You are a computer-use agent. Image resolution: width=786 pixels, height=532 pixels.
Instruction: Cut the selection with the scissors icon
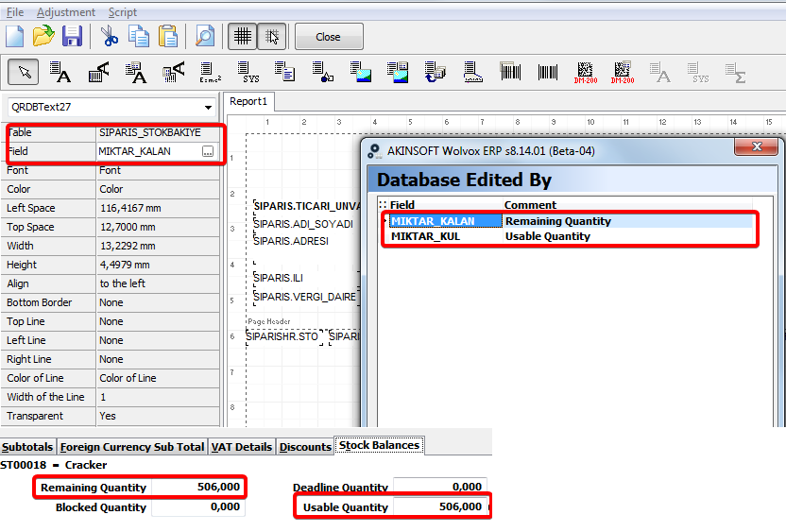click(109, 37)
